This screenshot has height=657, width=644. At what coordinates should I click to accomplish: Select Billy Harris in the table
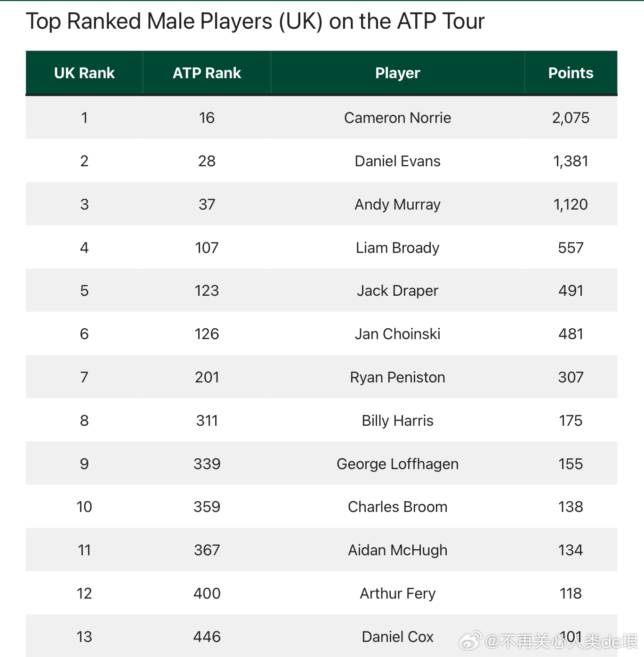[x=397, y=421]
